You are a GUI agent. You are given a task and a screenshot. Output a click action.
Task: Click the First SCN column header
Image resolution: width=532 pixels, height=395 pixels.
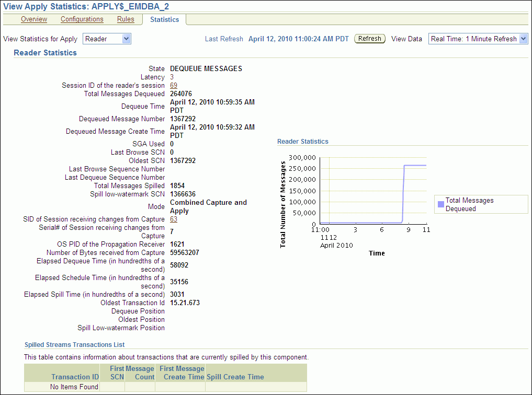(x=117, y=373)
